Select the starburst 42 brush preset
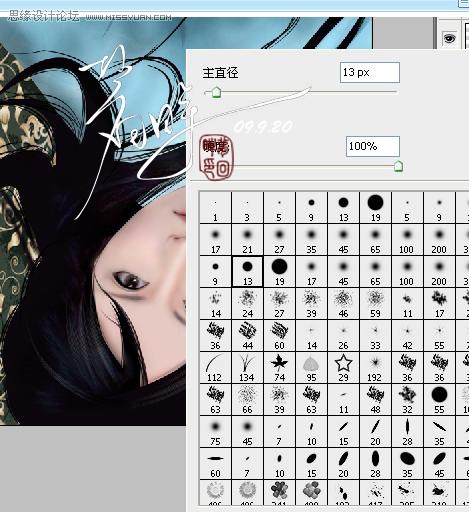Viewport: 469px width, 512px height. click(x=407, y=336)
